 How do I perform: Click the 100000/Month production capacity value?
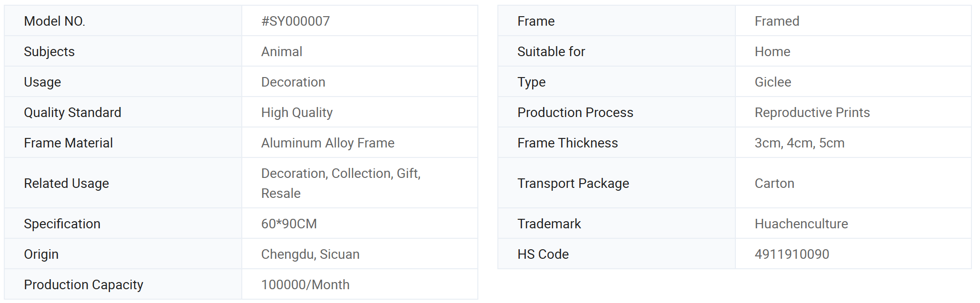point(305,284)
